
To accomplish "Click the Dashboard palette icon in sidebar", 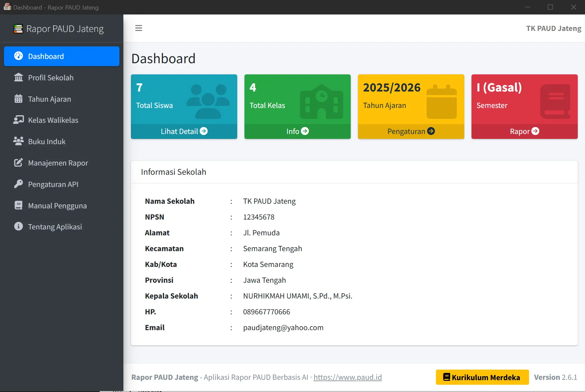I will tap(19, 56).
